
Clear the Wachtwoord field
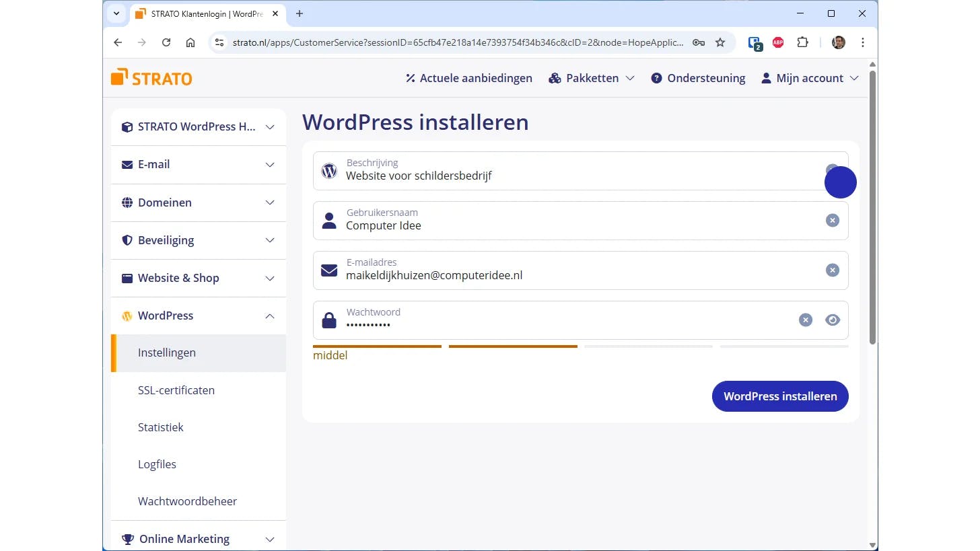[806, 320]
